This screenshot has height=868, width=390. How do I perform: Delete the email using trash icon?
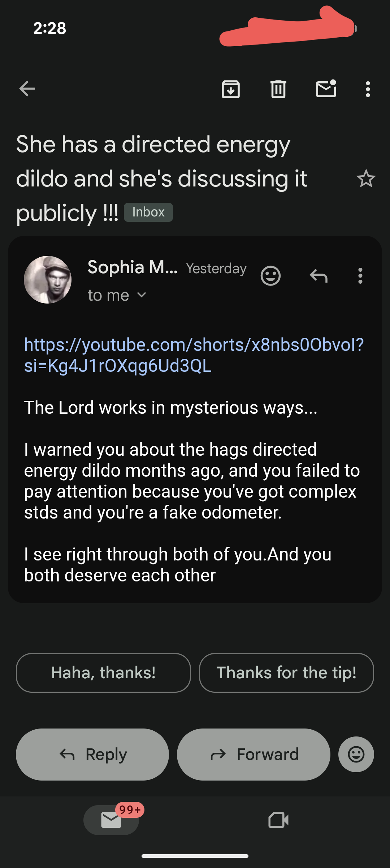click(x=278, y=89)
